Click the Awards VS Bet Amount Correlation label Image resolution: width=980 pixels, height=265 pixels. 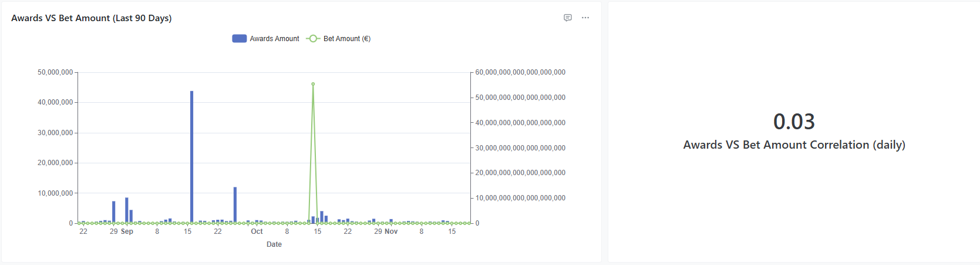pos(794,145)
